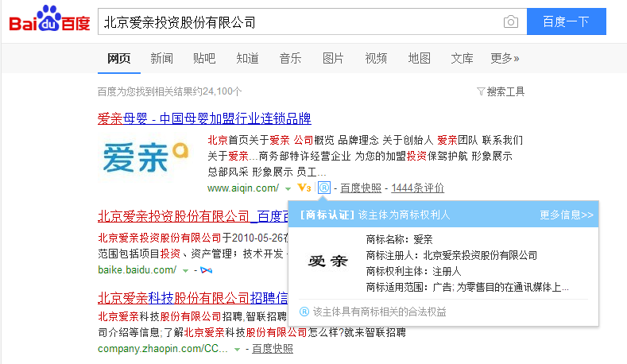Click the trademark R certification icon

324,188
